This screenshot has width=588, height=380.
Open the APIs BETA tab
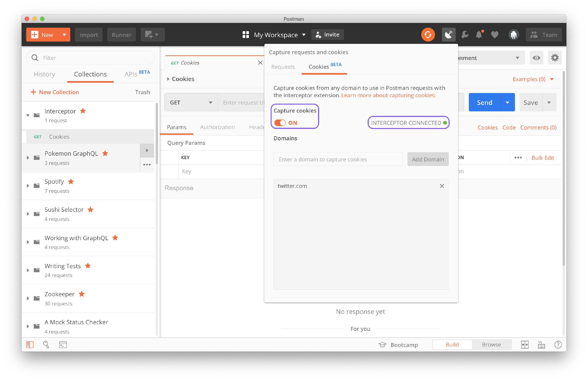(x=137, y=73)
